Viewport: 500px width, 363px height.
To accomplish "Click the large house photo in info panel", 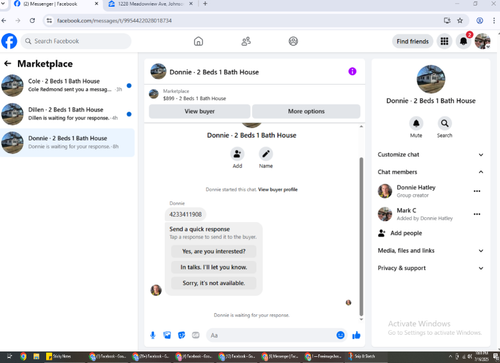I will point(431,79).
